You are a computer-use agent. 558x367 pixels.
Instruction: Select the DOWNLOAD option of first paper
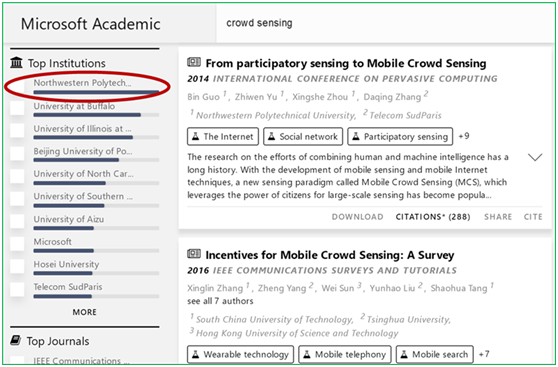(x=358, y=217)
